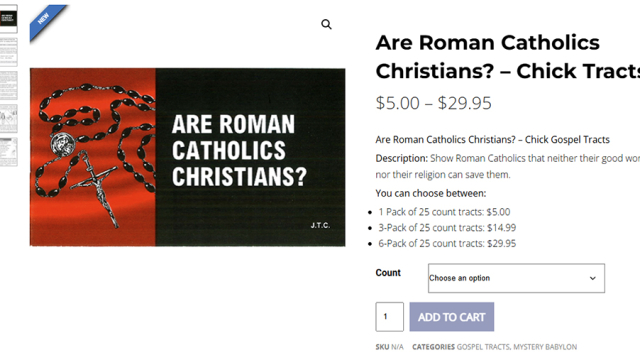This screenshot has height=360, width=640.
Task: Select the fifth product thumbnail in gallery
Action: (x=9, y=152)
